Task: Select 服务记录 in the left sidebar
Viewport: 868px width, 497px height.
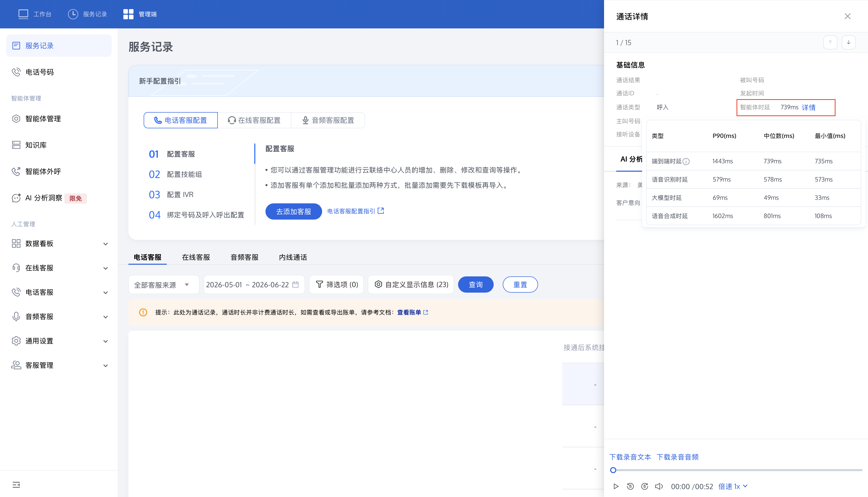Action: click(x=59, y=46)
